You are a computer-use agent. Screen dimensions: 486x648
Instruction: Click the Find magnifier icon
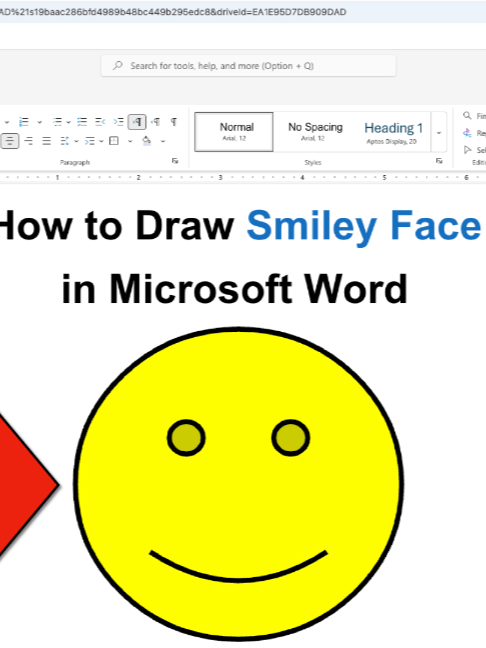click(467, 115)
